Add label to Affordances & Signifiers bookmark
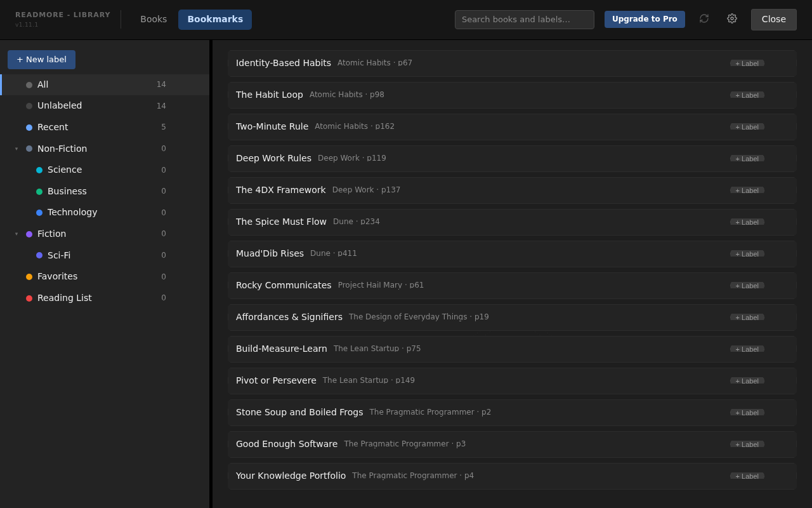This screenshot has height=508, width=812. click(747, 317)
